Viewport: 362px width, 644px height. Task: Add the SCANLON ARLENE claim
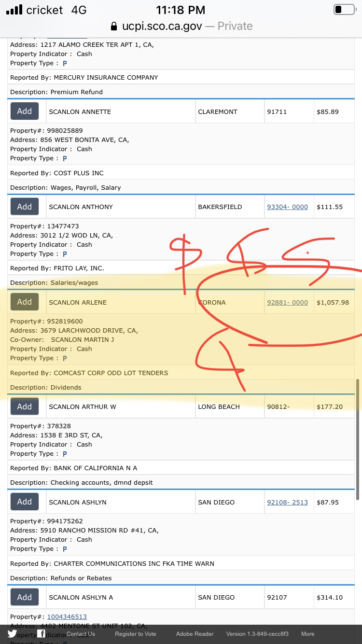[25, 302]
